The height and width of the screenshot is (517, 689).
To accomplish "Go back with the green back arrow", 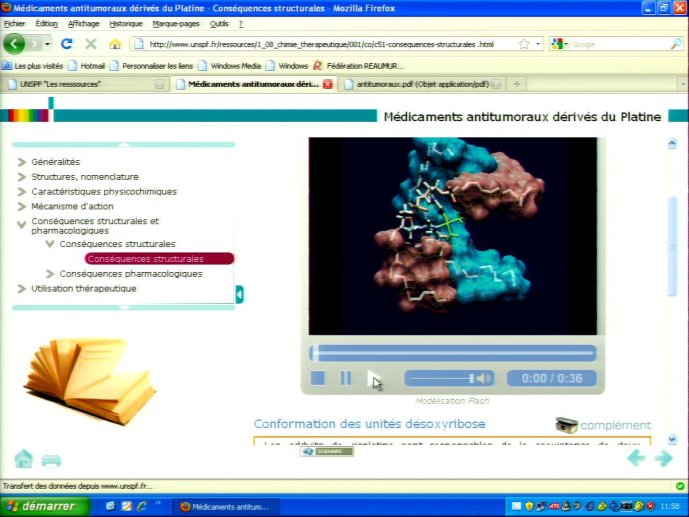I will [x=14, y=44].
